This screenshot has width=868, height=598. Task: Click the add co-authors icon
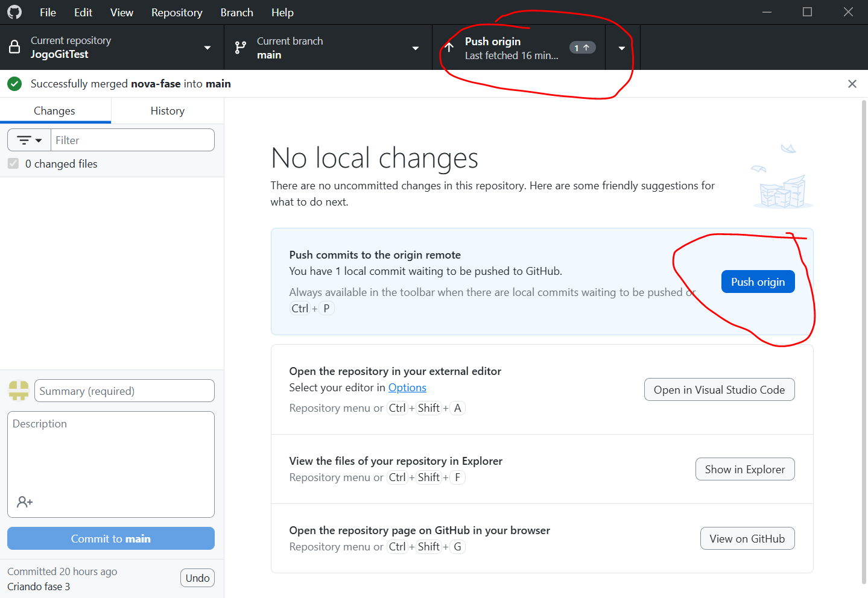pos(25,502)
